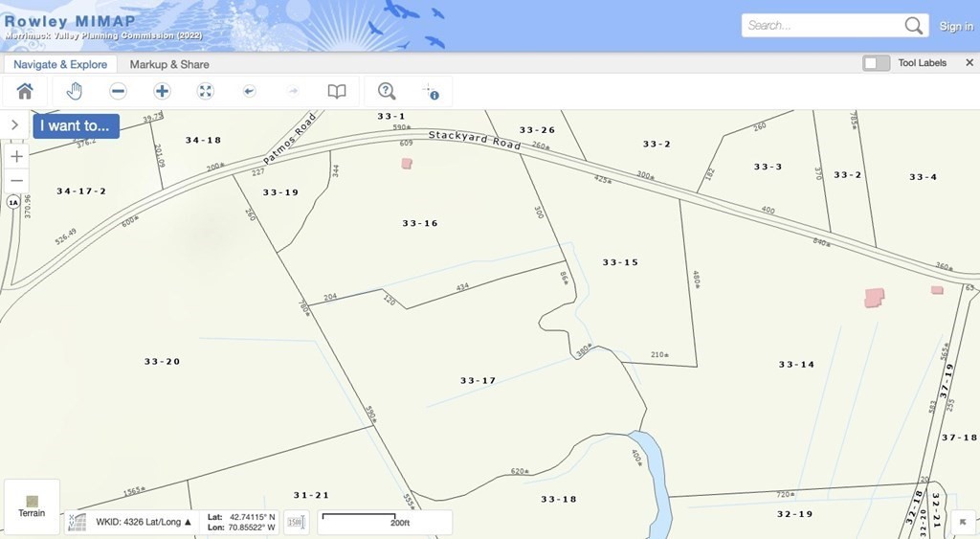This screenshot has width=980, height=539.
Task: Click the Home toolbar icon
Action: [25, 91]
